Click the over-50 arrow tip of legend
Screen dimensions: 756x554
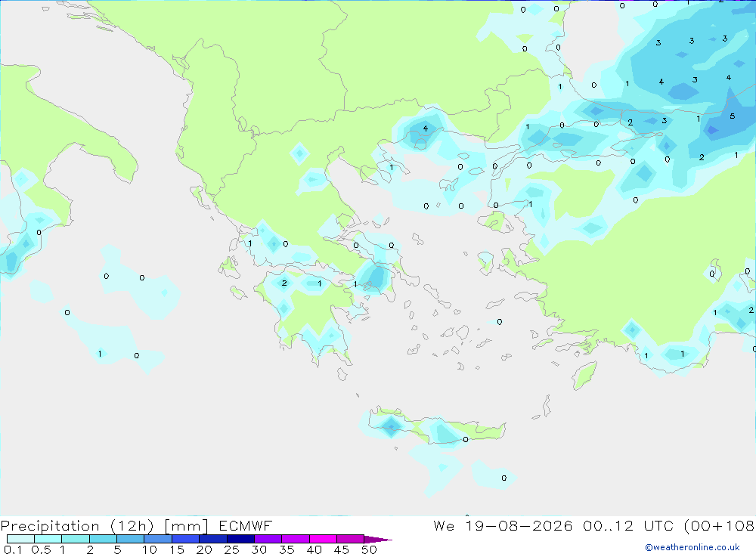coord(377,539)
